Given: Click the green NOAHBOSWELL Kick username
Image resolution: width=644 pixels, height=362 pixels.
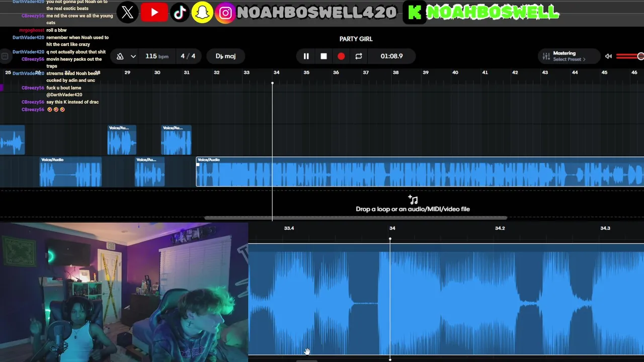Looking at the screenshot, I should click(x=493, y=13).
